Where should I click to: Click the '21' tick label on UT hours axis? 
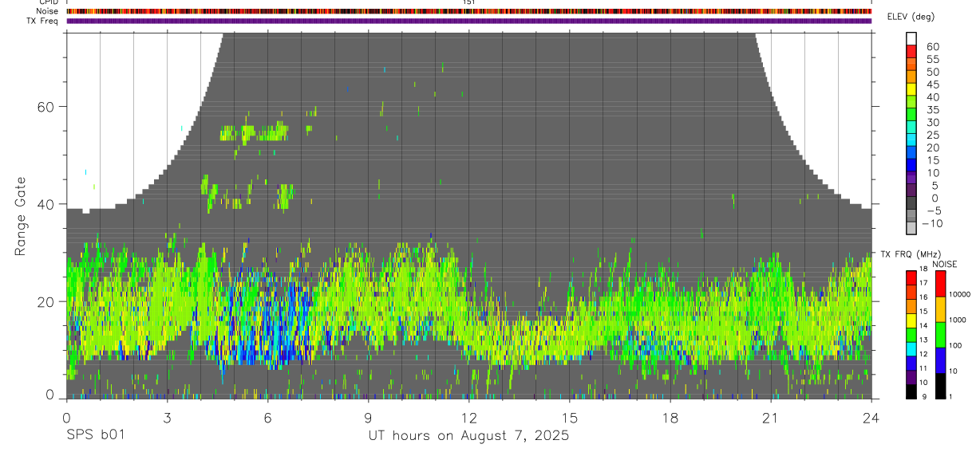click(771, 417)
